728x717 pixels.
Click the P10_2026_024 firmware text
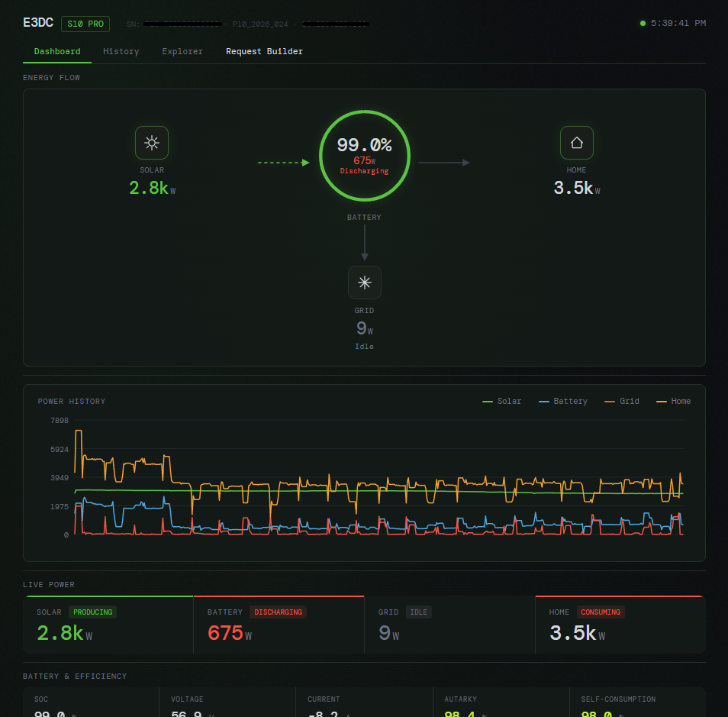[x=260, y=24]
